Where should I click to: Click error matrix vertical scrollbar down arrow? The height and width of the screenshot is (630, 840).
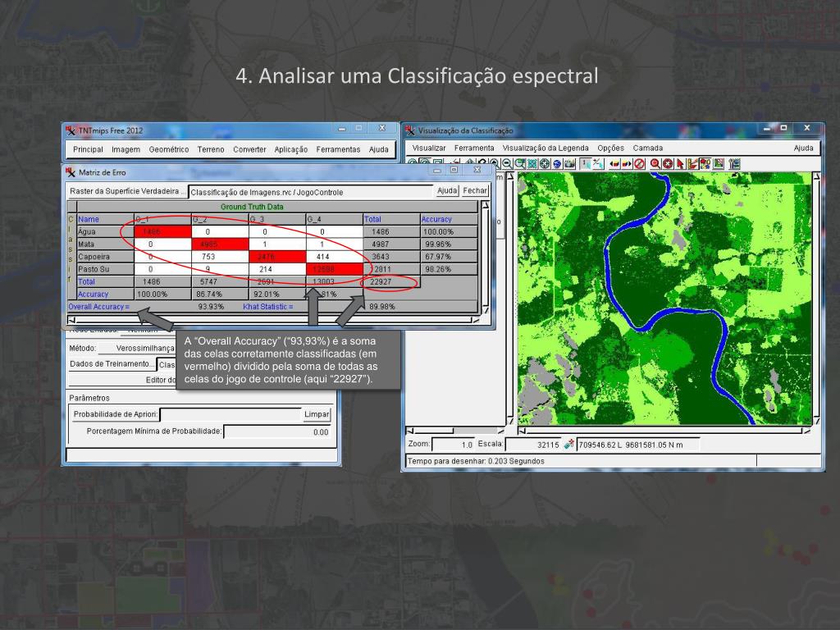point(485,310)
